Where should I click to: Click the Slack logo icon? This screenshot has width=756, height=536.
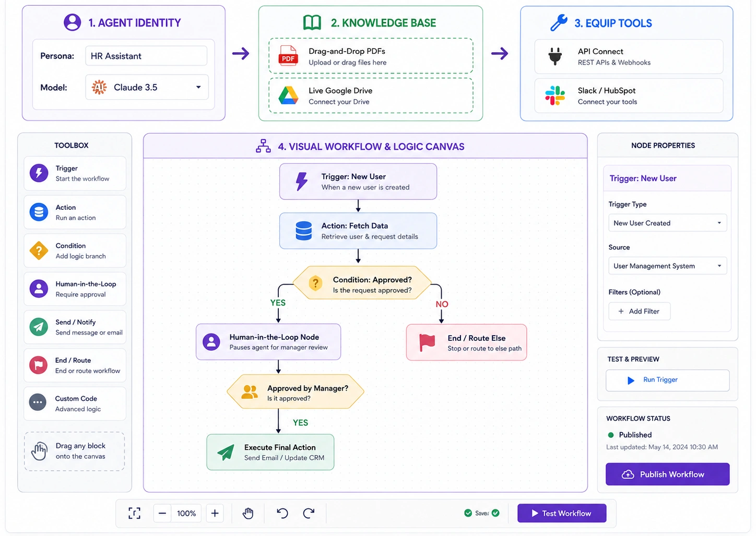tap(555, 96)
